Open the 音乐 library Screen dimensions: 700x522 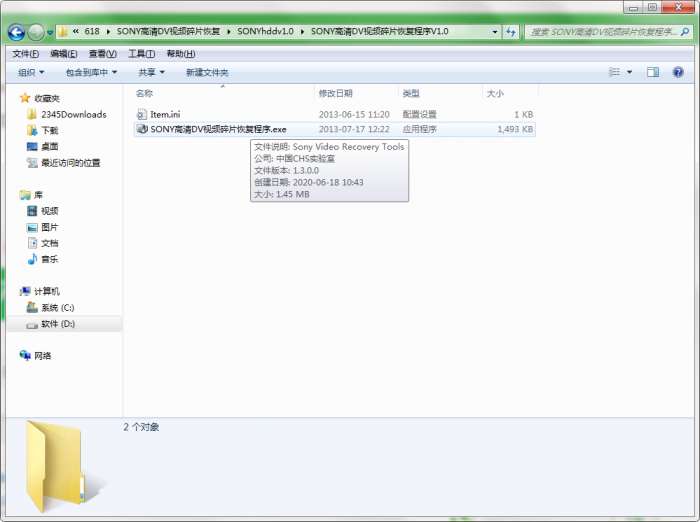tap(50, 259)
